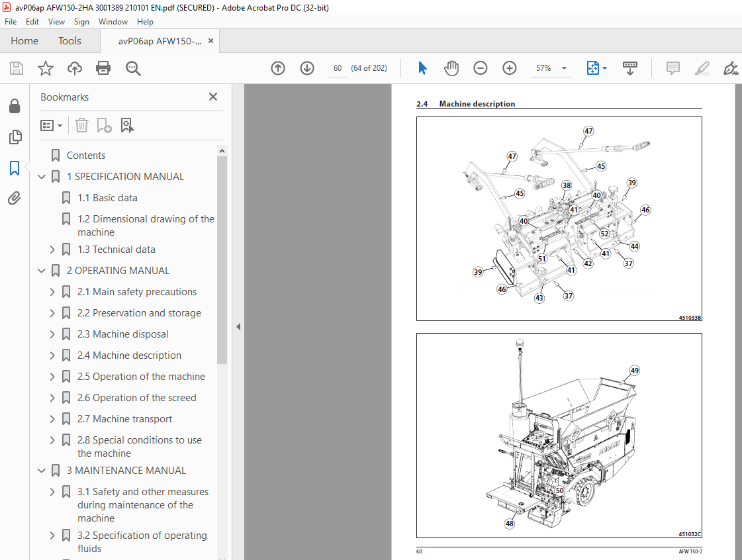
Task: Jump to Contents bookmark
Action: (85, 156)
